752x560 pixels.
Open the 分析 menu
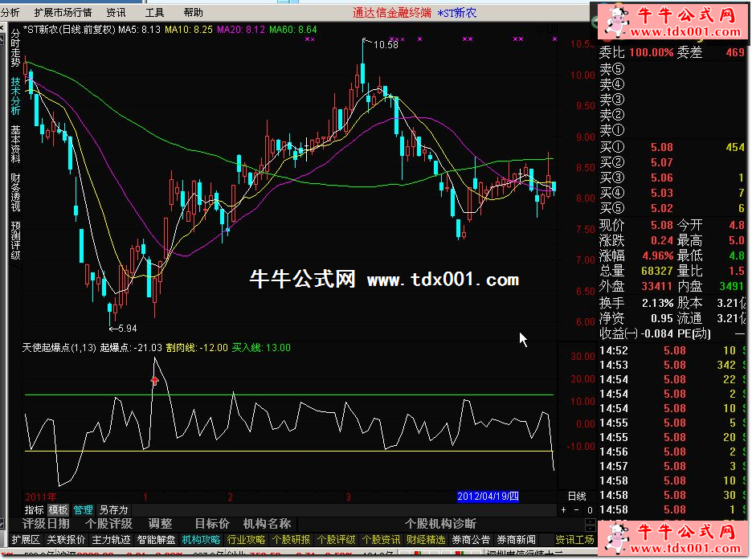pyautogui.click(x=10, y=13)
